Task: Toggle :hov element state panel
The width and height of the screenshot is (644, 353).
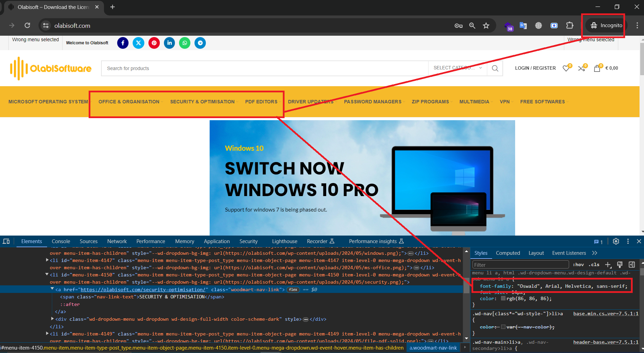Action: pyautogui.click(x=578, y=265)
